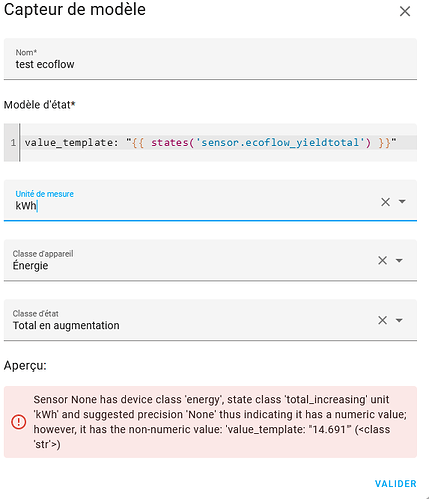Expand the Classe d'état dropdown arrow
Screen dimensions: 429x499
click(x=399, y=320)
